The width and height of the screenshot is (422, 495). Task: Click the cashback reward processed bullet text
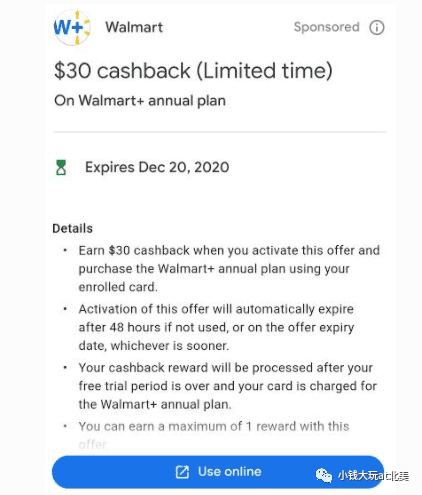pyautogui.click(x=228, y=386)
